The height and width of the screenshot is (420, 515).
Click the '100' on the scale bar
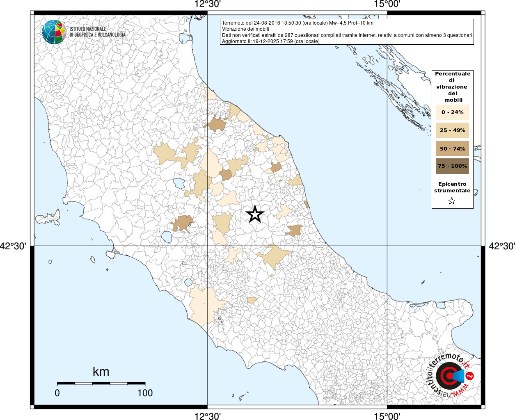tap(145, 393)
